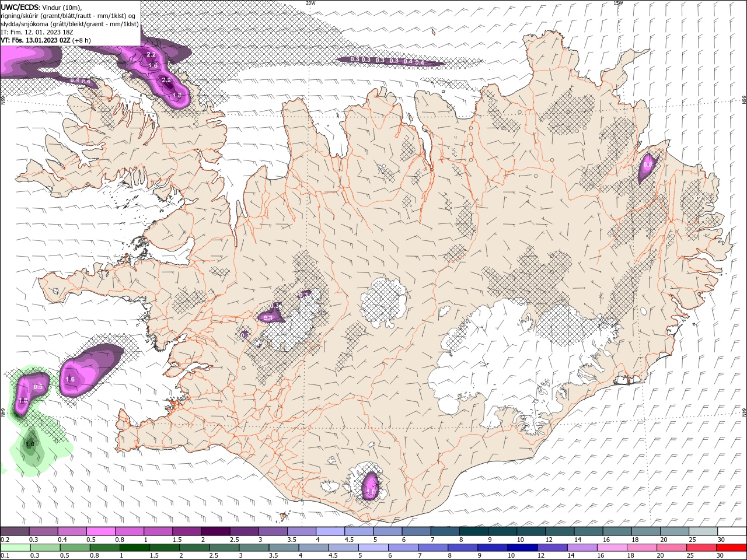The width and height of the screenshot is (747, 560).
Task: Click the '0.8' value on the east coast cell
Action: (x=647, y=165)
